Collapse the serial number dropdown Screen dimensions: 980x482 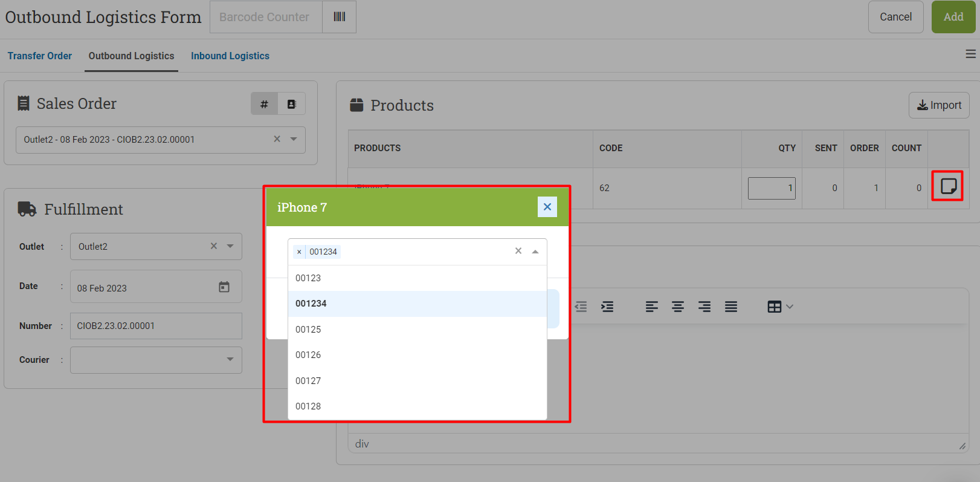pos(535,251)
